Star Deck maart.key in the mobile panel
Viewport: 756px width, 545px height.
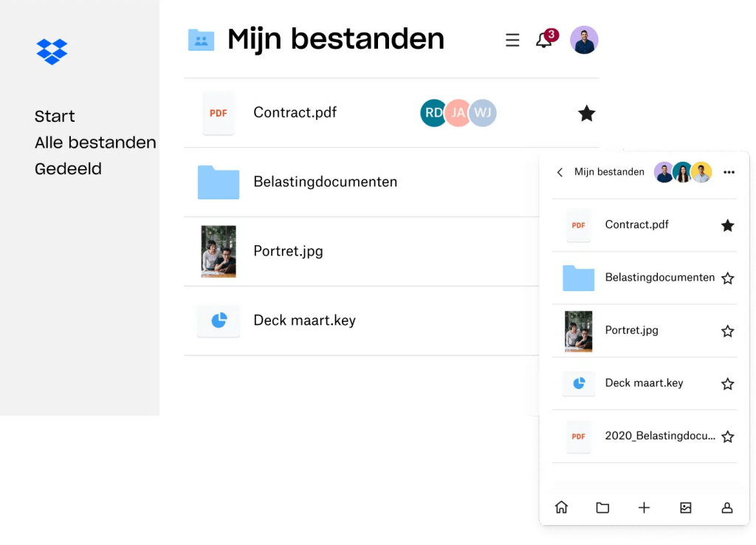[x=727, y=384]
